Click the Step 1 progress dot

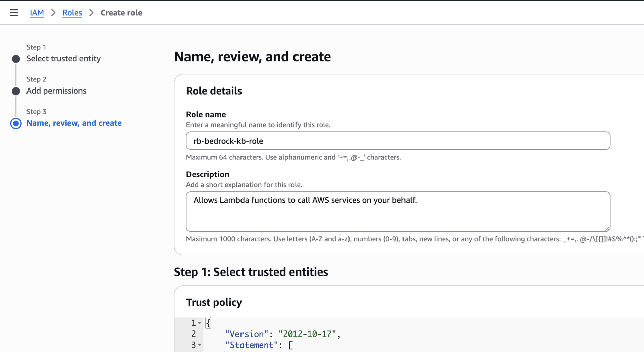pos(16,59)
